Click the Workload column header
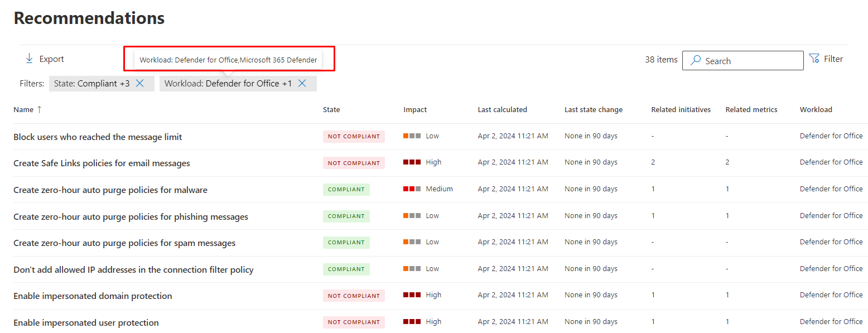 (816, 110)
